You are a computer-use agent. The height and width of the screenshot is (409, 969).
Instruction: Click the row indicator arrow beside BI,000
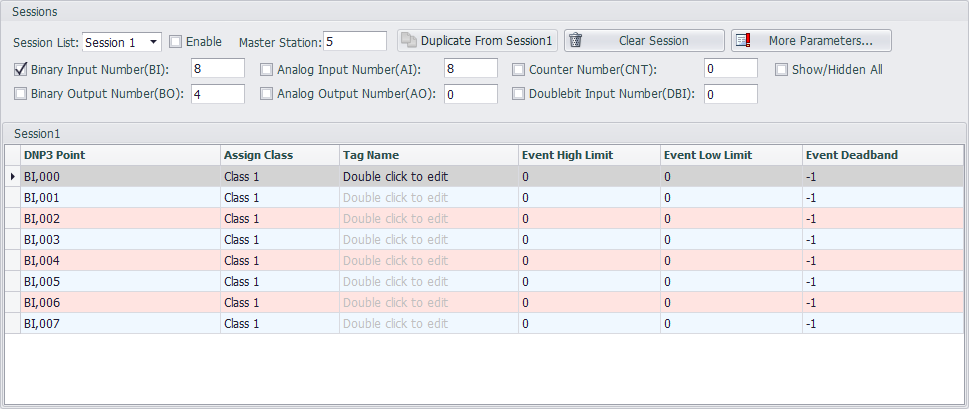point(12,176)
